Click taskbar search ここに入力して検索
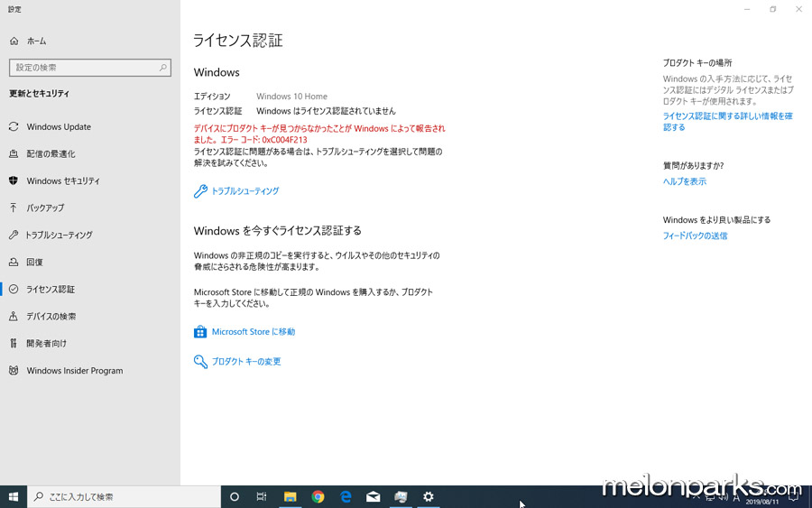Image resolution: width=812 pixels, height=508 pixels. pyautogui.click(x=124, y=497)
